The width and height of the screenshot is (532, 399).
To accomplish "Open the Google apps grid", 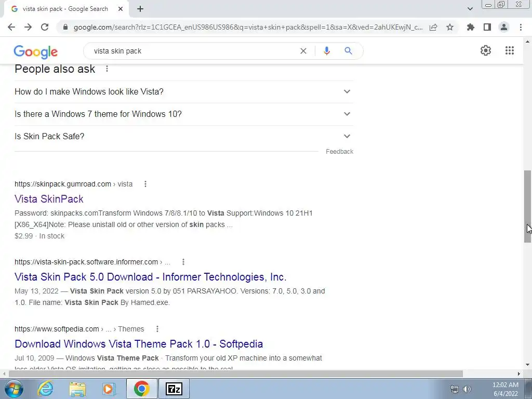I will 510,50.
